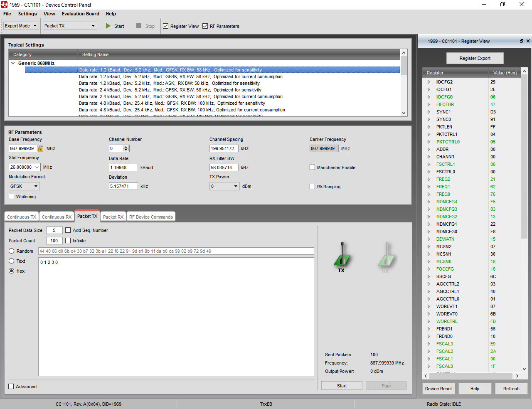Switch to the Packet RX tab

tap(113, 216)
